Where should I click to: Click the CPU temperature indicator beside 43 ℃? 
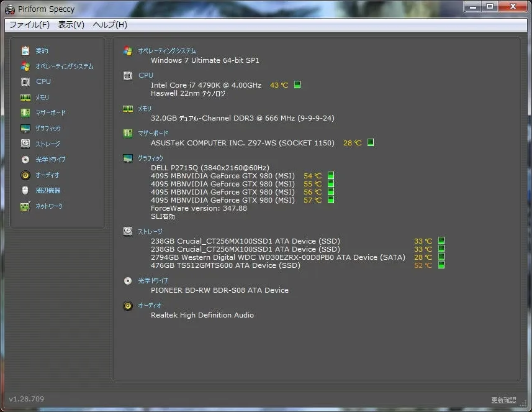[297, 85]
